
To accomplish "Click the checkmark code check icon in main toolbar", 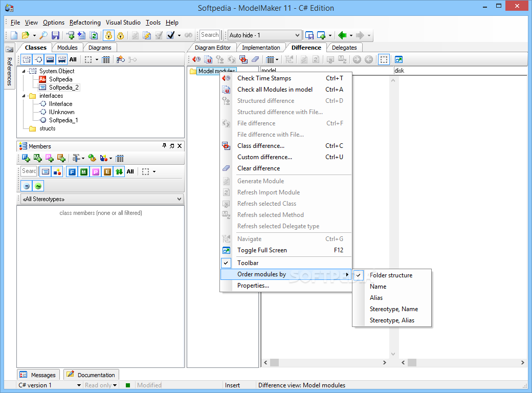I will pyautogui.click(x=171, y=35).
